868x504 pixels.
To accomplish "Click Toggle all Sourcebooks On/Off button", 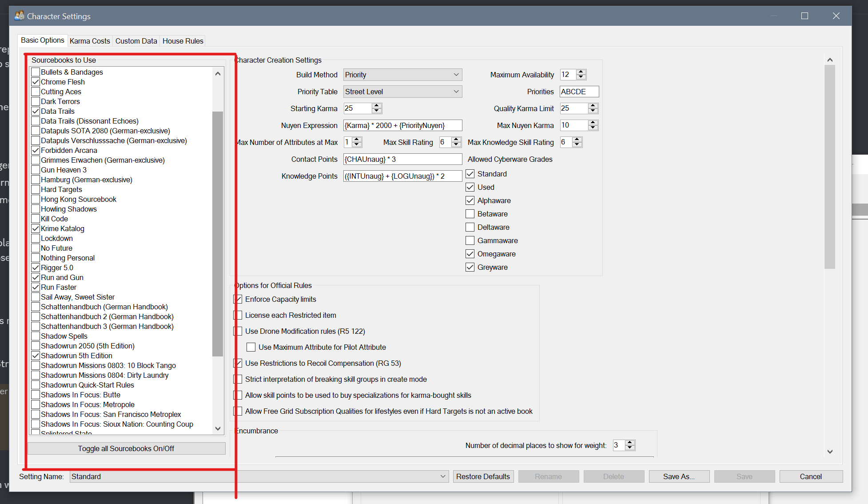I will point(126,448).
